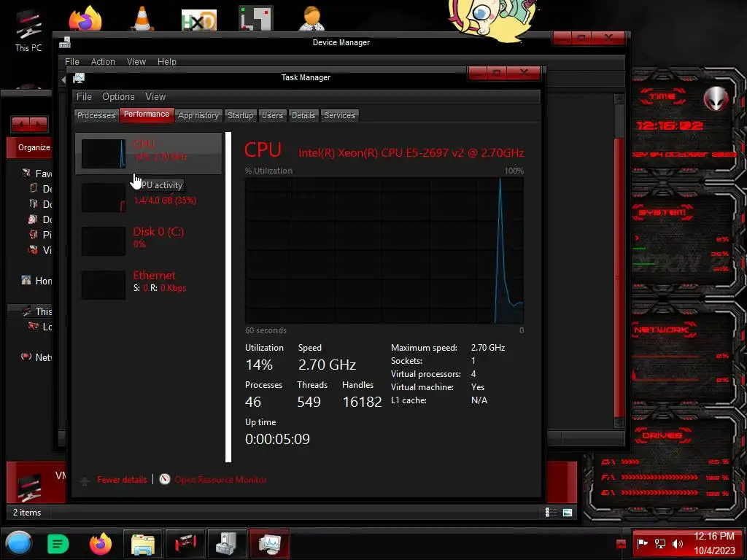Open File Explorer taskbar button

click(x=143, y=544)
